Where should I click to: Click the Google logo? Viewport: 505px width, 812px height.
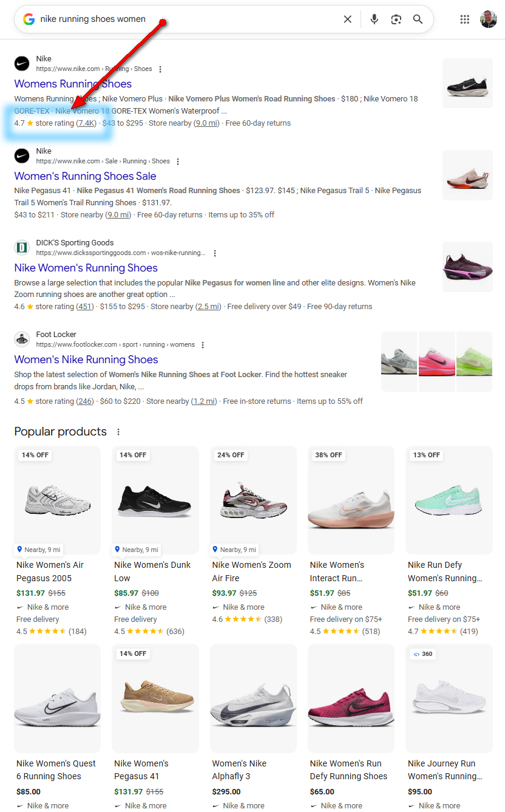pyautogui.click(x=28, y=19)
